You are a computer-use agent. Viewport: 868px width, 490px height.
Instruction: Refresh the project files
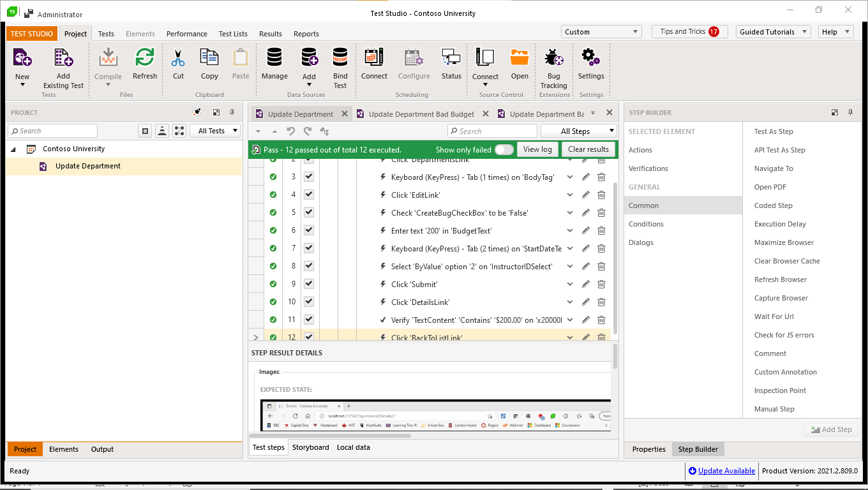[144, 66]
